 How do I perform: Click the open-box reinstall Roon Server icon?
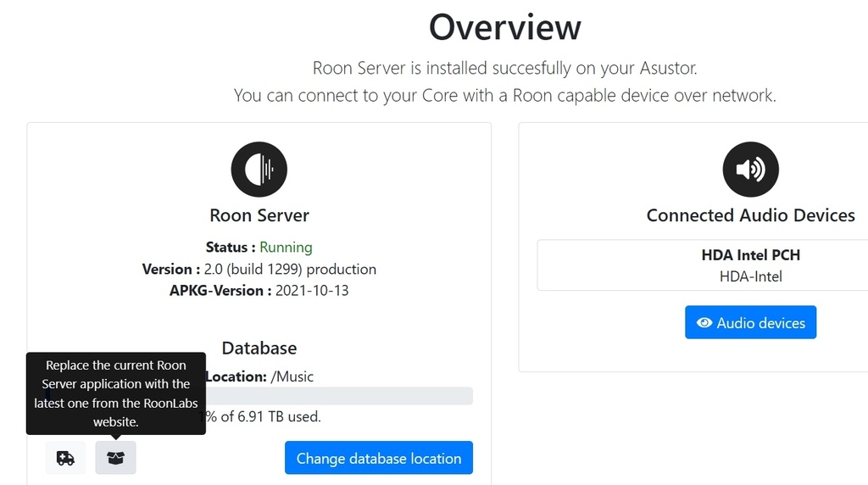(x=115, y=458)
